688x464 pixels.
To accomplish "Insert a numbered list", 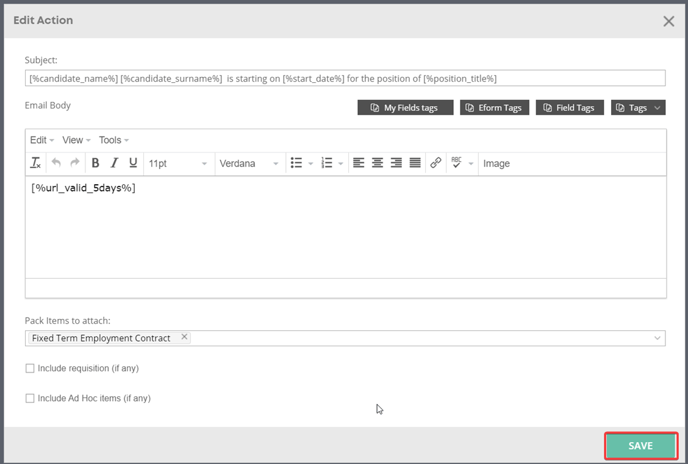I will 327,163.
